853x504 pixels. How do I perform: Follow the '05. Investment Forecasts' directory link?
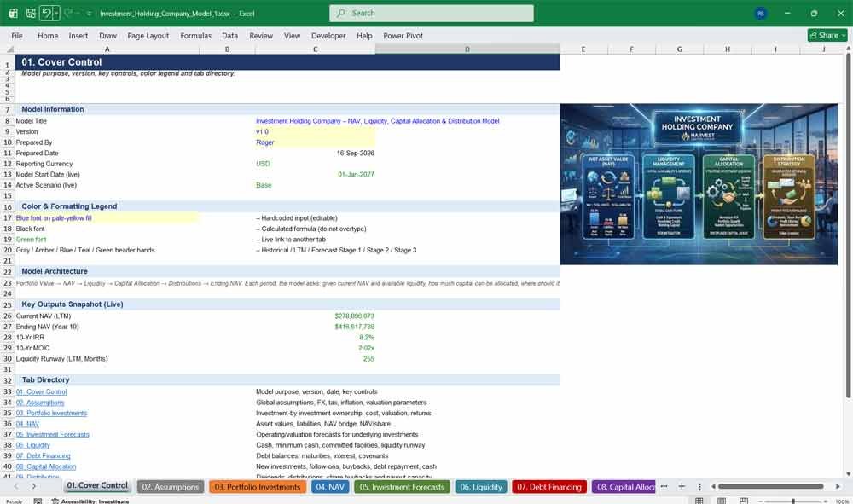[52, 434]
